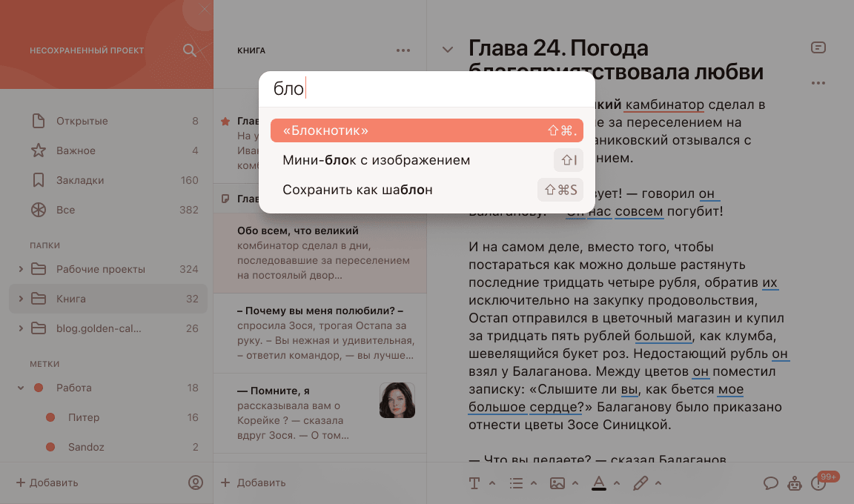Open notifications with the 99+ badge
The image size is (854, 504).
click(820, 483)
